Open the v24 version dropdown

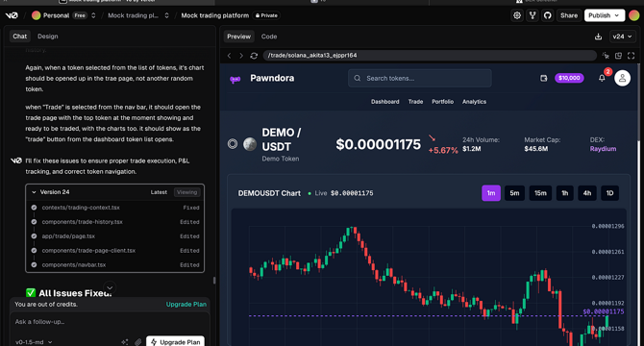coord(622,37)
